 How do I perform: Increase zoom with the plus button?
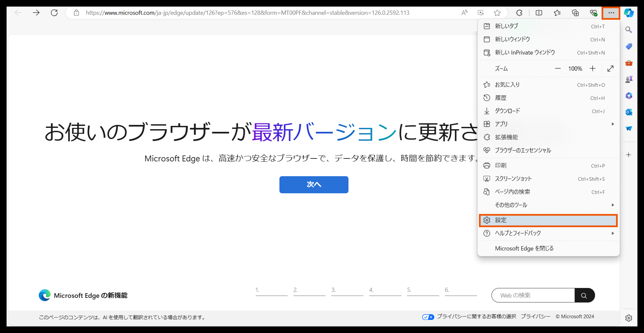593,69
